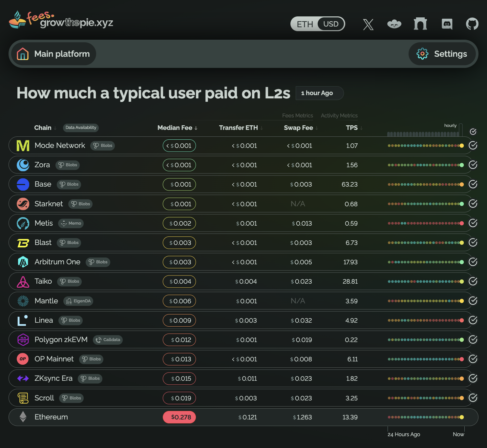Toggle the Starknet row checkmark
Viewport: 487px width, 448px height.
pos(473,204)
